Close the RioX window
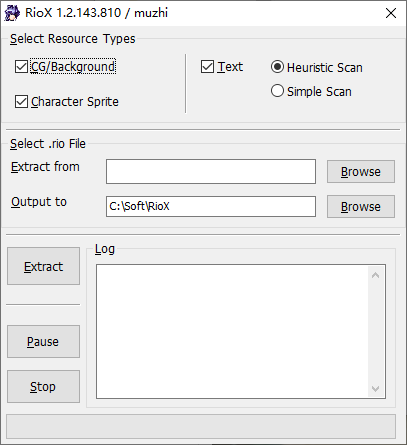407x445 pixels. (391, 13)
